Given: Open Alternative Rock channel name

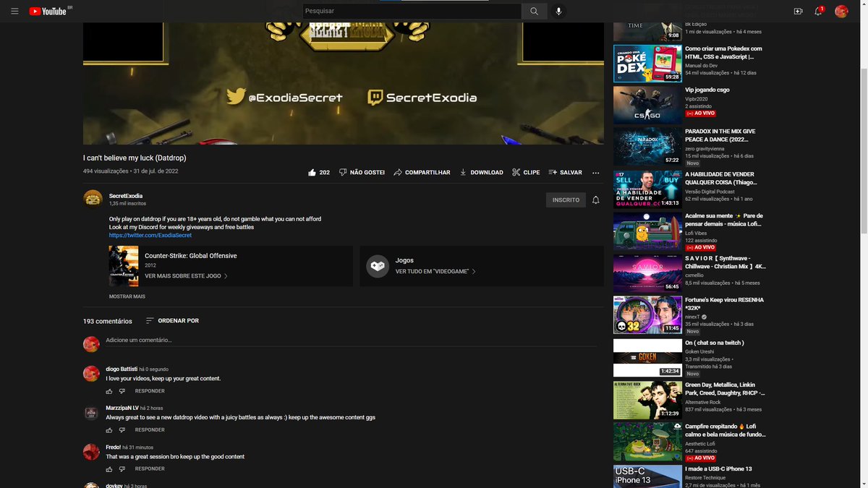Looking at the screenshot, I should [x=703, y=402].
